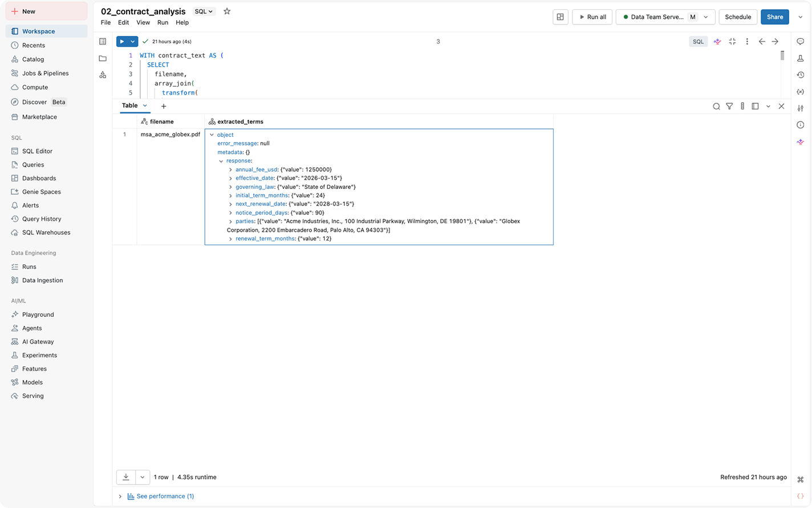Open the code braces icon at bottom right
The width and height of the screenshot is (812, 508).
pos(801,496)
